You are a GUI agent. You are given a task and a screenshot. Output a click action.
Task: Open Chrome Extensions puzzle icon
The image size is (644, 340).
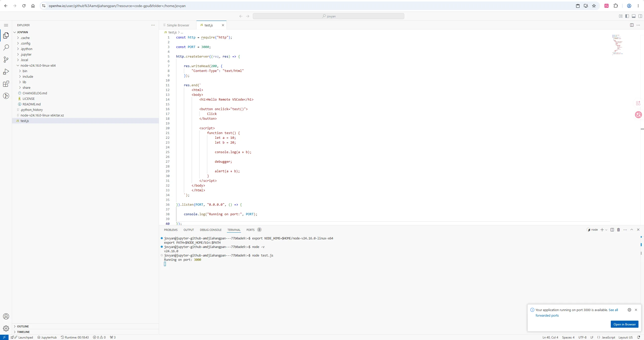pos(616,6)
